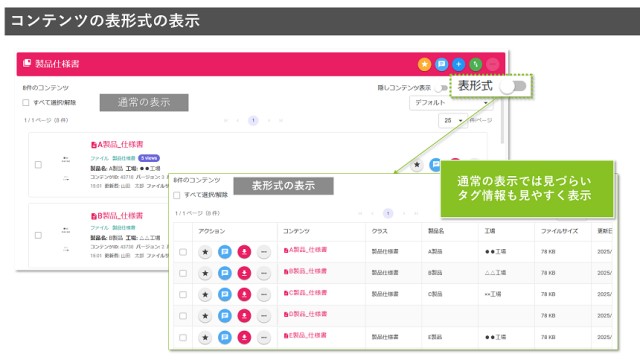This screenshot has height=360, width=640.
Task: Select the A製品_仕様書 table row checkbox
Action: (183, 252)
